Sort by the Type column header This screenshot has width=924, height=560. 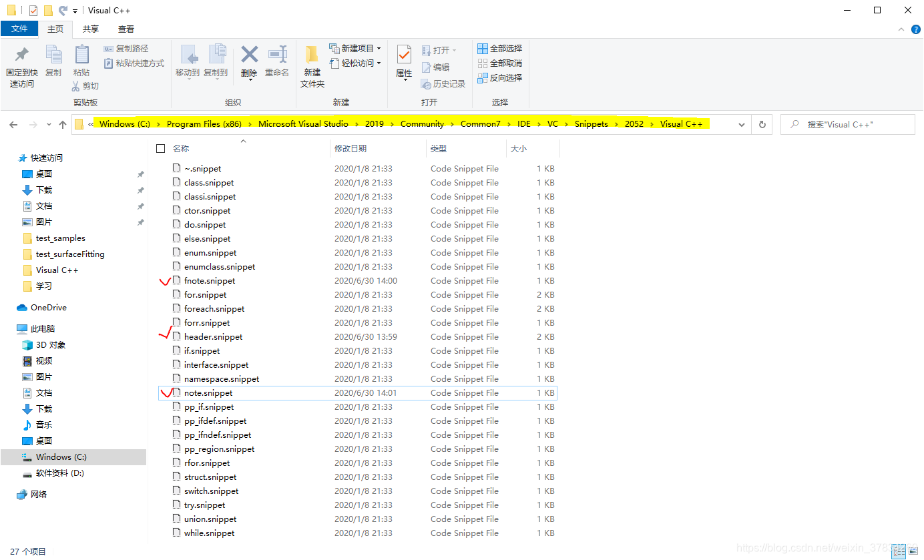pos(438,148)
